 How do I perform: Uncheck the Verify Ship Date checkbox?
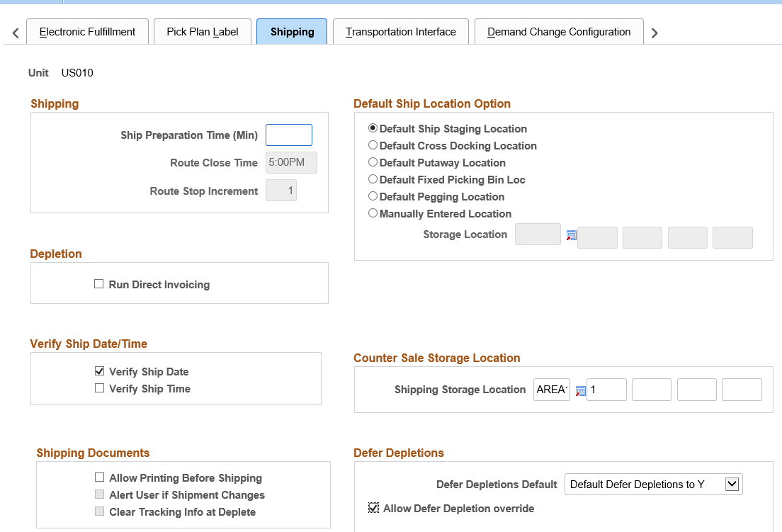99,371
